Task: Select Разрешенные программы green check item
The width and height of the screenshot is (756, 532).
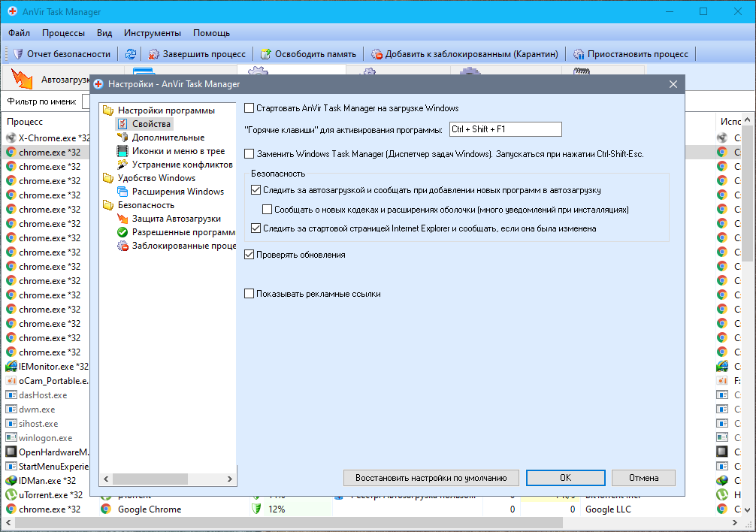Action: tap(122, 232)
